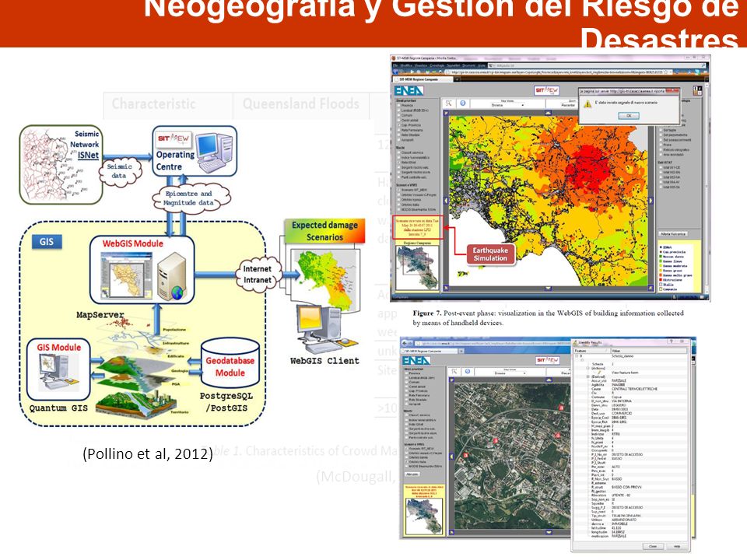Pan the earthquake map up with top arrow
This screenshot has width=747, height=560.
click(x=548, y=113)
